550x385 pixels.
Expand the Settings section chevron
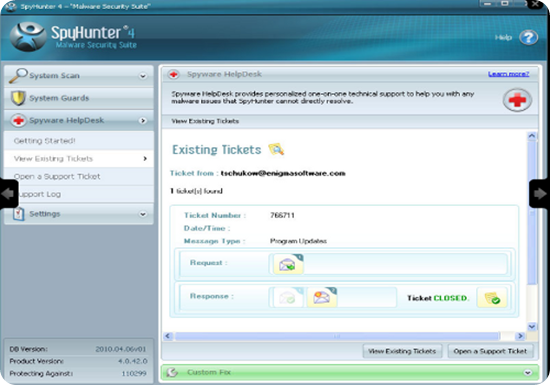point(143,214)
